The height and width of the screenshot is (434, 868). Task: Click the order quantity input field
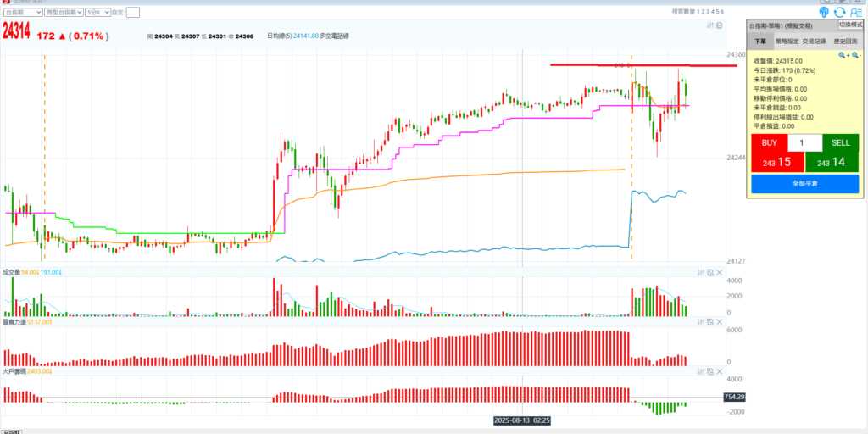point(804,143)
